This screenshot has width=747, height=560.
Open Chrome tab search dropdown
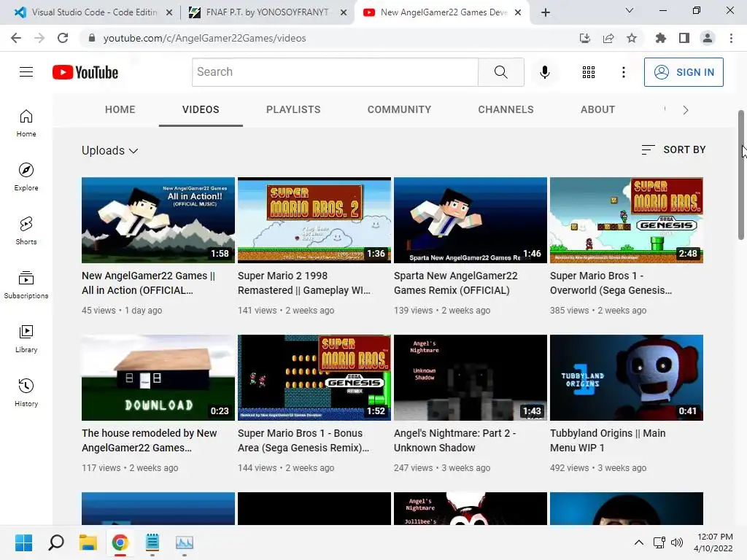click(630, 10)
